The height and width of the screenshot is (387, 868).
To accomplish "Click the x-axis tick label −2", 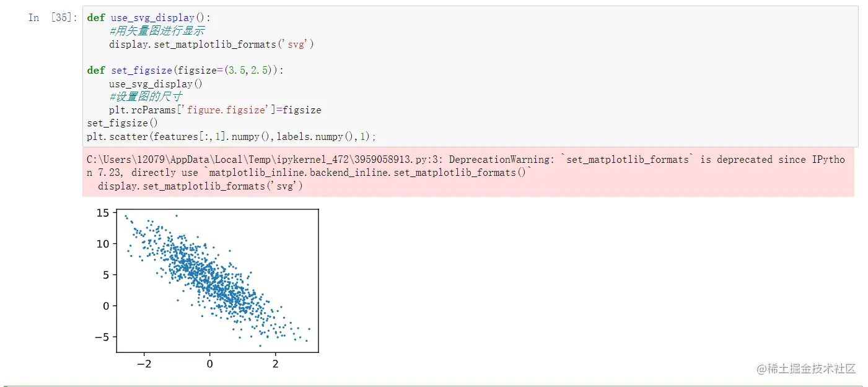I will [x=144, y=364].
